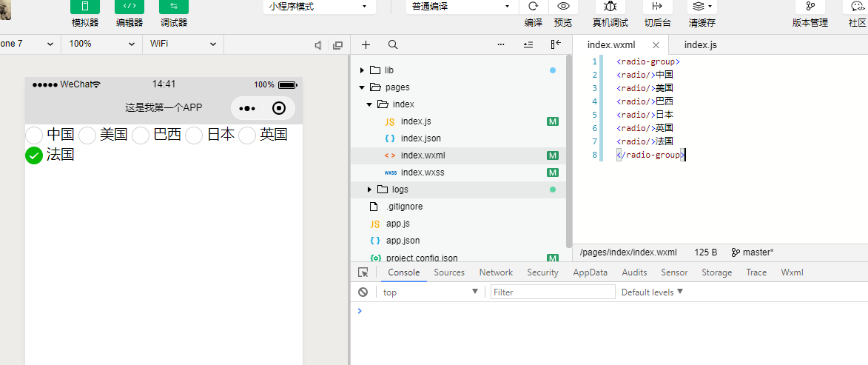Image resolution: width=868 pixels, height=365 pixels.
Task: Select the 日本 radio button
Action: click(x=194, y=135)
